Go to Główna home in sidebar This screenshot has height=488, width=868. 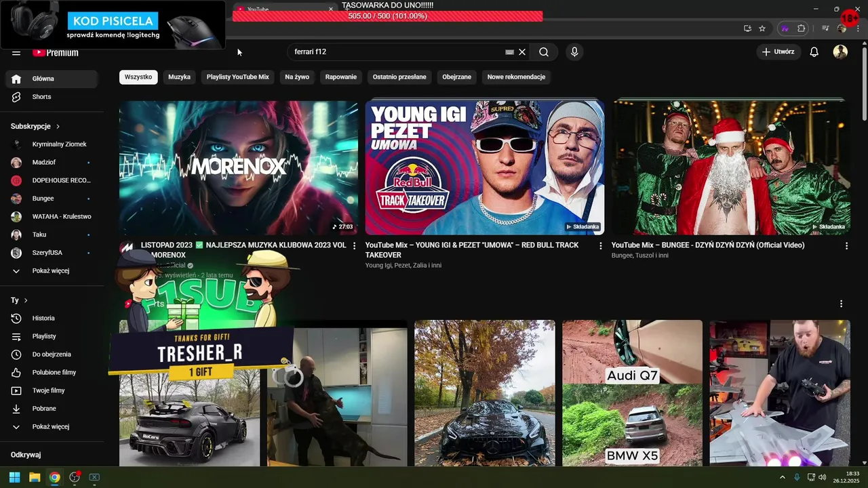[x=52, y=79]
